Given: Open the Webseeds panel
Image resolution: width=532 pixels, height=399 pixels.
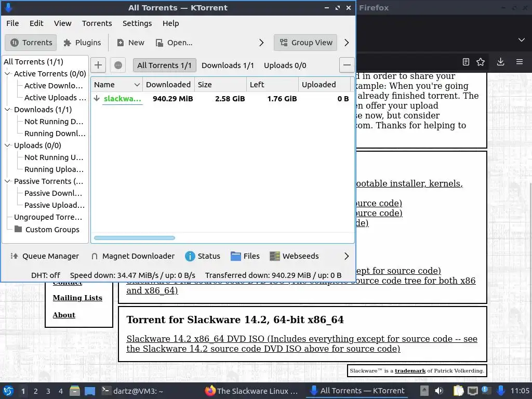Looking at the screenshot, I should pyautogui.click(x=294, y=256).
